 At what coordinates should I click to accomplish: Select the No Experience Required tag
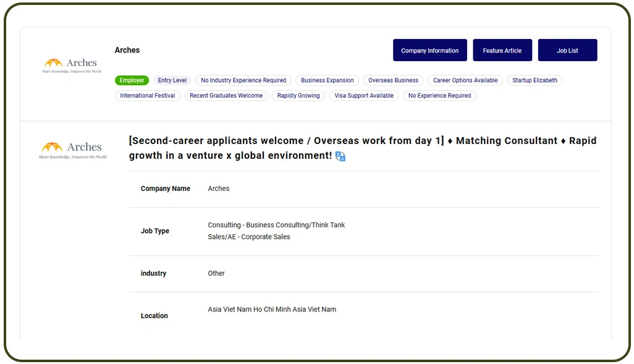point(439,96)
